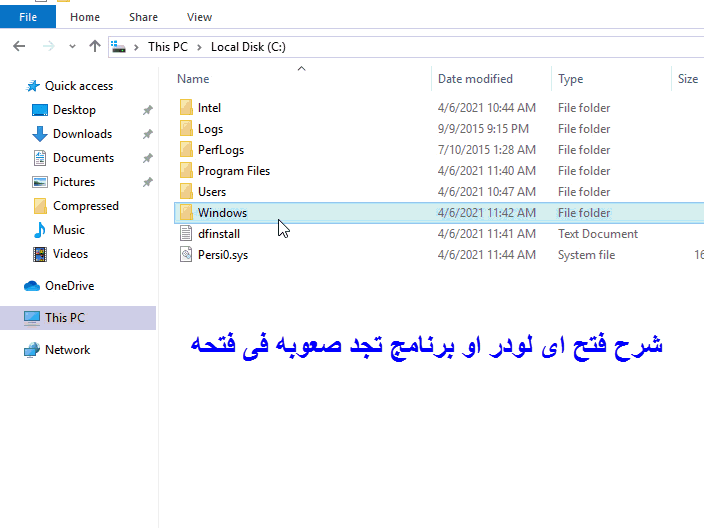This screenshot has width=704, height=528.
Task: Select the Persi0.sys file name
Action: click(223, 255)
